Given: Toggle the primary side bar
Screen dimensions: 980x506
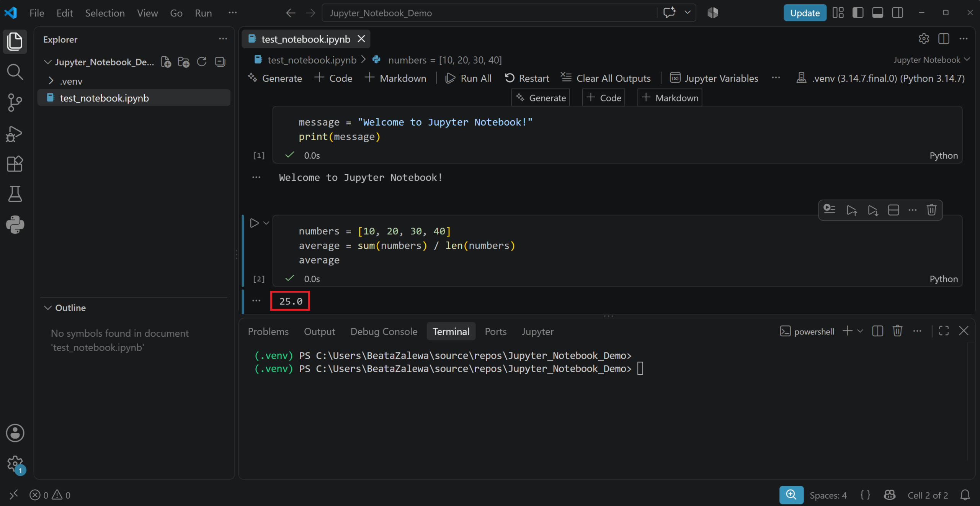Looking at the screenshot, I should (858, 13).
